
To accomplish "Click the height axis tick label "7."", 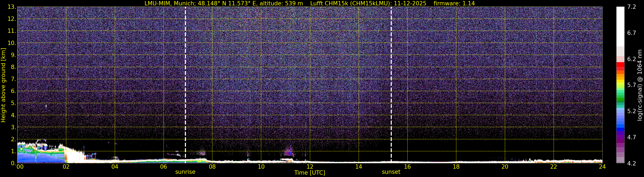I will [13, 79].
